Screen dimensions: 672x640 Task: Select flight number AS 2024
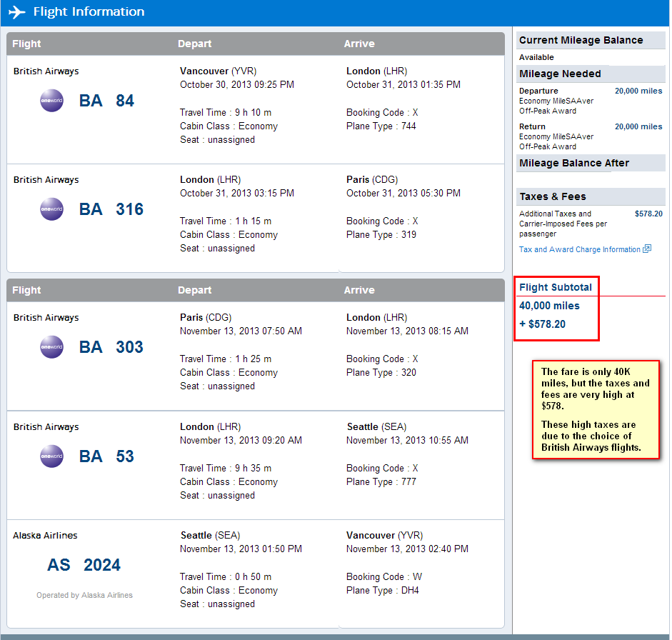84,565
